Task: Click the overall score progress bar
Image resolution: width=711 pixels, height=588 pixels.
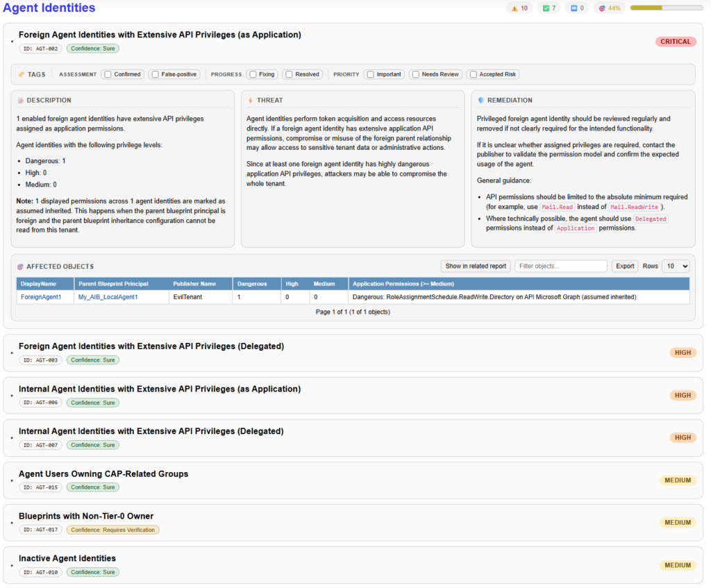Action: (666, 8)
